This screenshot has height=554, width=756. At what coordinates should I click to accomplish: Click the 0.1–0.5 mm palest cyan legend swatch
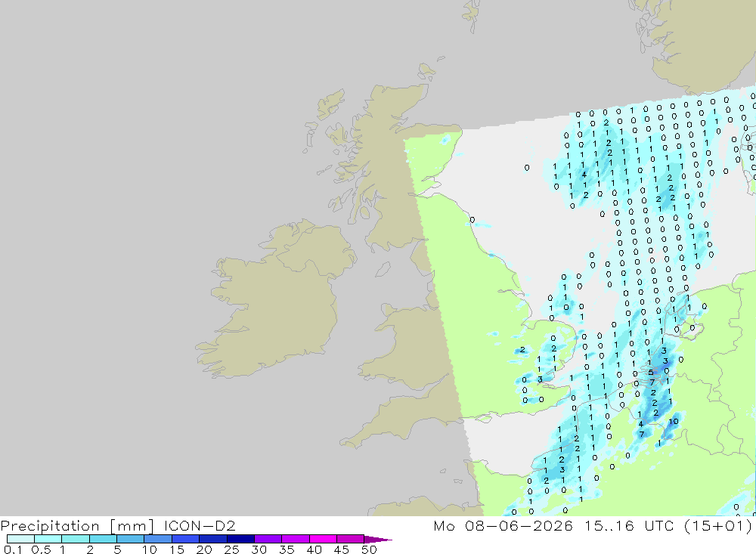[x=20, y=539]
